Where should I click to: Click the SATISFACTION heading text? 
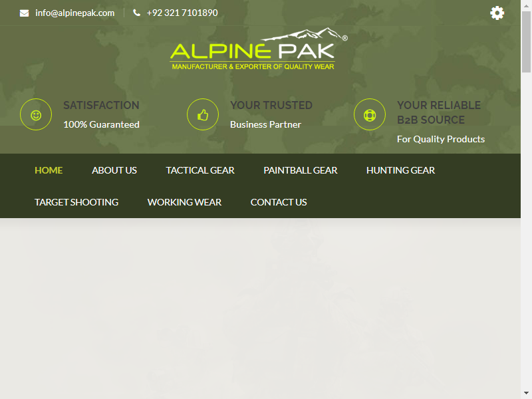pos(101,105)
